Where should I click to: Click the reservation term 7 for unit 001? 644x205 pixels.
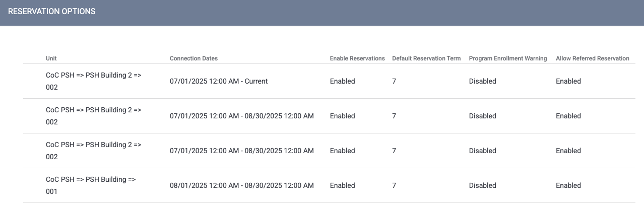(394, 185)
